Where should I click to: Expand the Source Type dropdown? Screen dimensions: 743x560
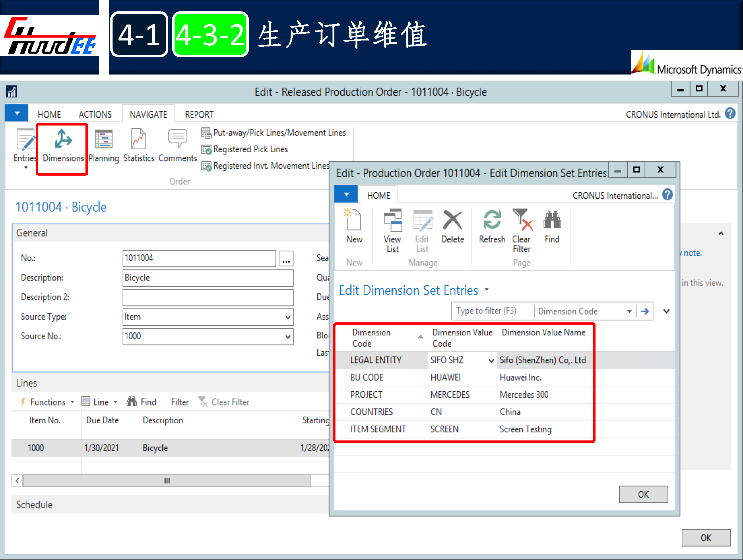click(288, 317)
